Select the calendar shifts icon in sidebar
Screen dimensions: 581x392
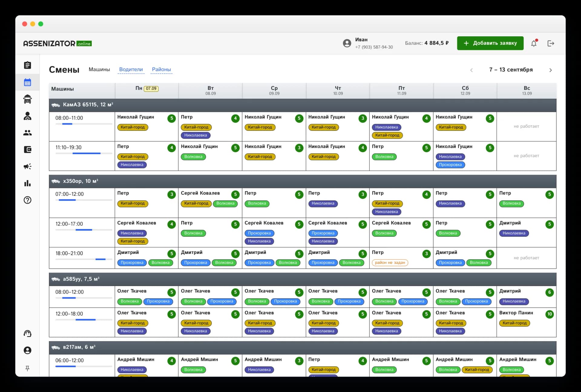coord(28,82)
